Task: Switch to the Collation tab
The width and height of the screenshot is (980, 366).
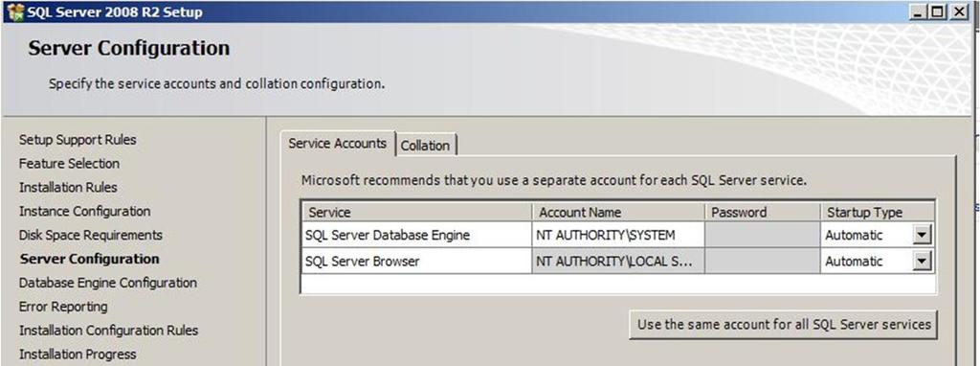Action: 425,145
